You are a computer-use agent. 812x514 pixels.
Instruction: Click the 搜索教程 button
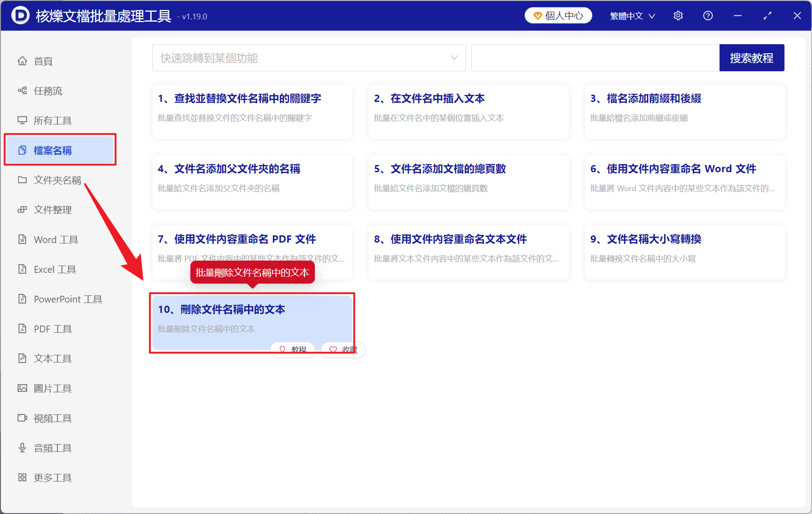pyautogui.click(x=752, y=58)
